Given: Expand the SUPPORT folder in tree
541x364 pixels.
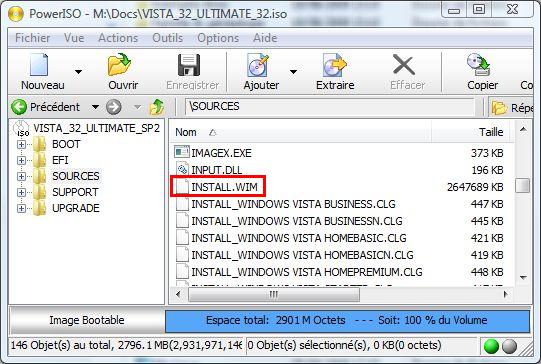Looking at the screenshot, I should 21,192.
